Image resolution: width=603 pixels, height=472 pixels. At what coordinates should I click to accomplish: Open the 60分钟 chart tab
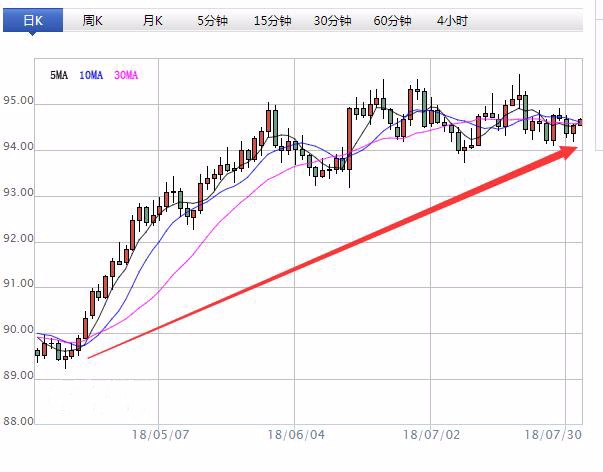392,20
